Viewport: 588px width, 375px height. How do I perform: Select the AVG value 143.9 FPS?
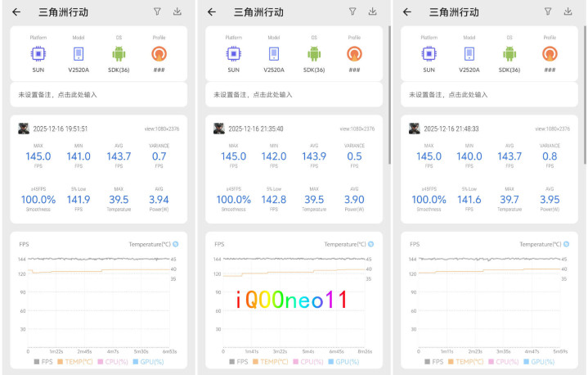coord(314,156)
